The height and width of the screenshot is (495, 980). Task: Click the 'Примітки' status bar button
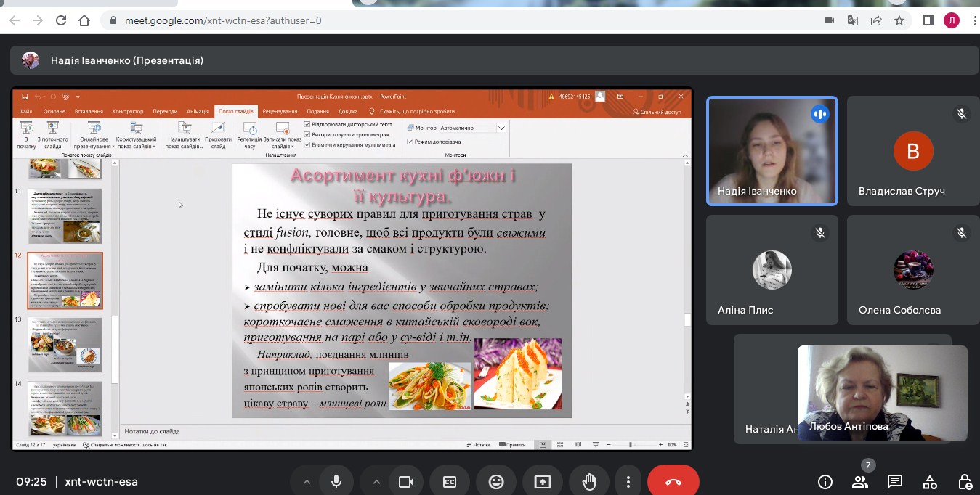513,445
